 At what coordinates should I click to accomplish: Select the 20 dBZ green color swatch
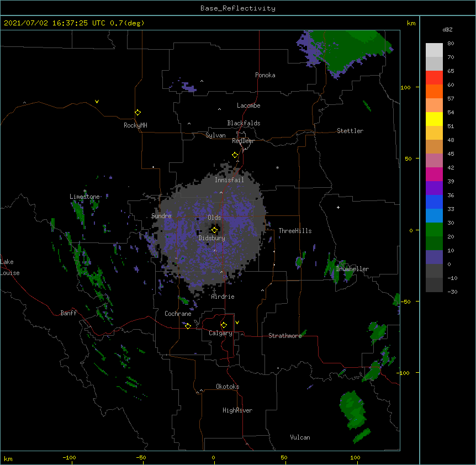point(434,243)
